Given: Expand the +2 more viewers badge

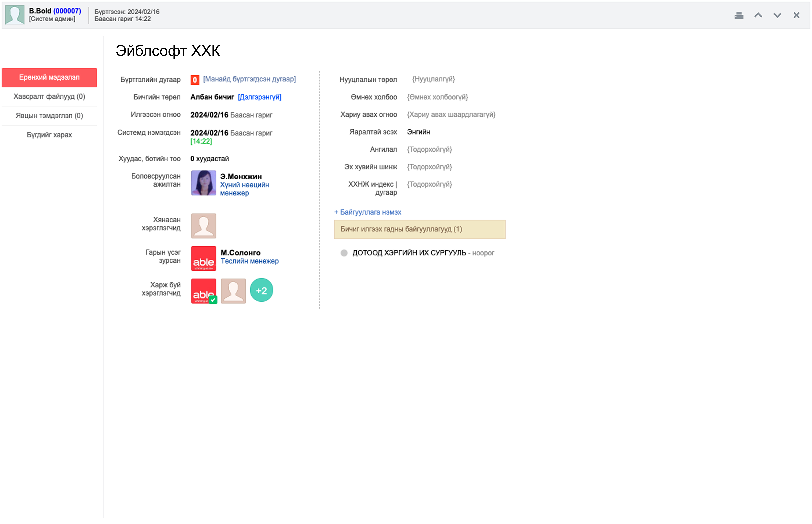Looking at the screenshot, I should point(261,290).
